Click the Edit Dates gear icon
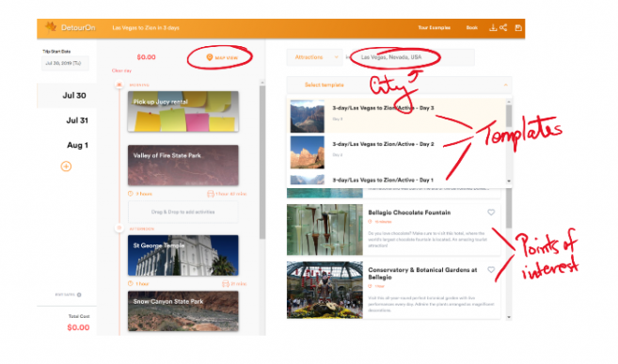Screen dimensions: 618x364 [79, 294]
